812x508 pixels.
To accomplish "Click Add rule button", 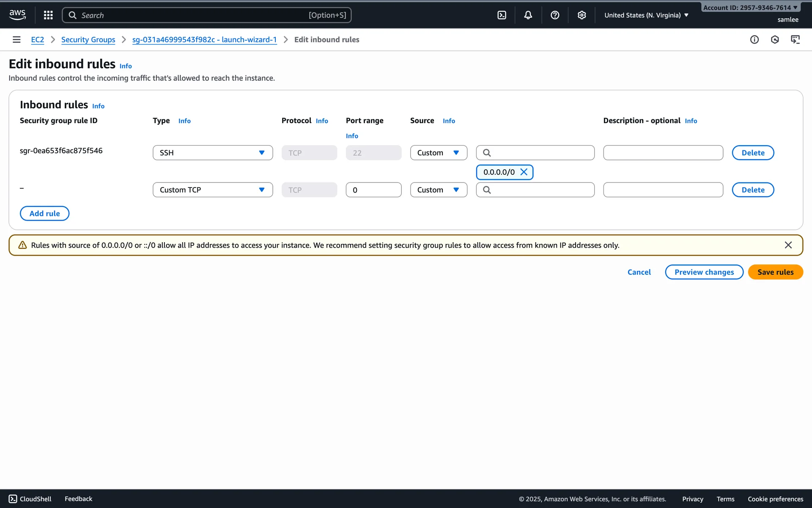I will tap(44, 213).
